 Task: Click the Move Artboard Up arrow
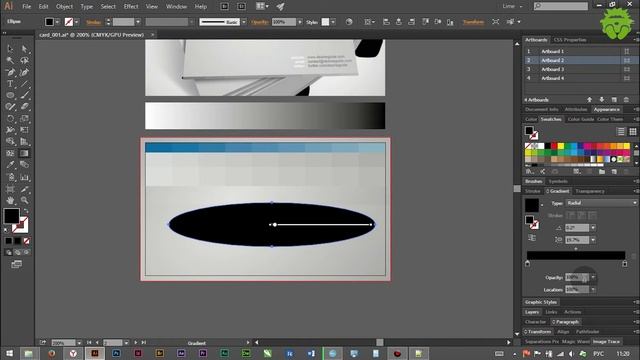pos(589,100)
